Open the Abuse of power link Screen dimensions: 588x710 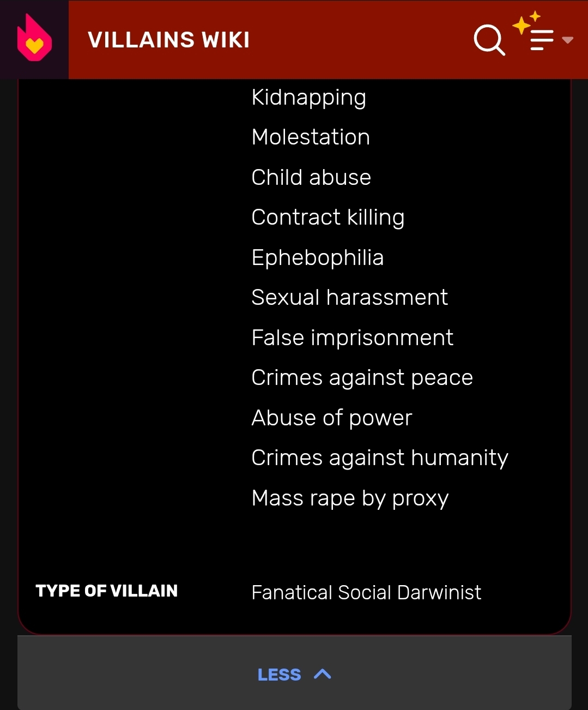[x=331, y=418]
